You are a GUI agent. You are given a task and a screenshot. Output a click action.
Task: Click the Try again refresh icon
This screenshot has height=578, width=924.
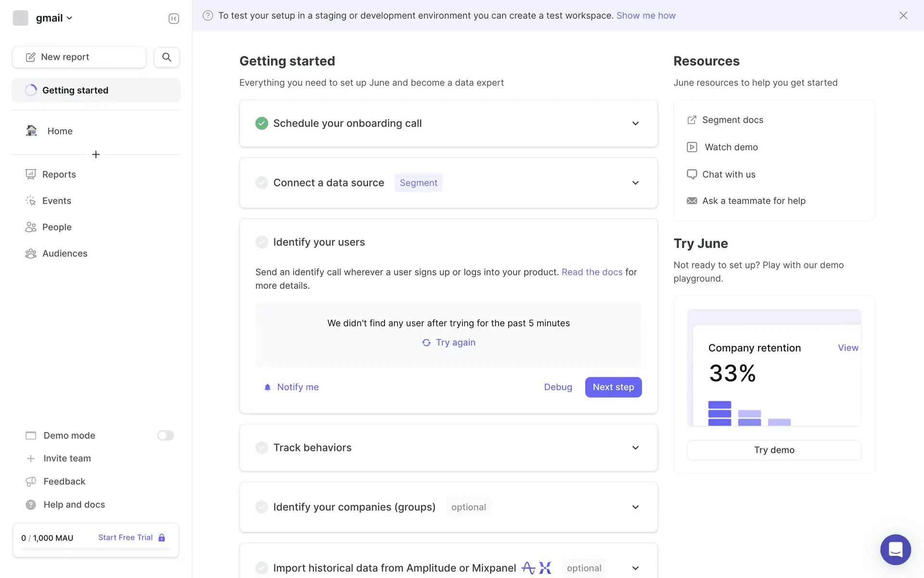click(x=426, y=342)
